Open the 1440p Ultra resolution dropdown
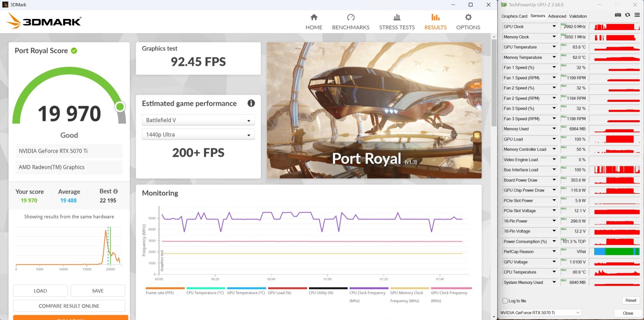This screenshot has height=320, width=644. pyautogui.click(x=198, y=135)
